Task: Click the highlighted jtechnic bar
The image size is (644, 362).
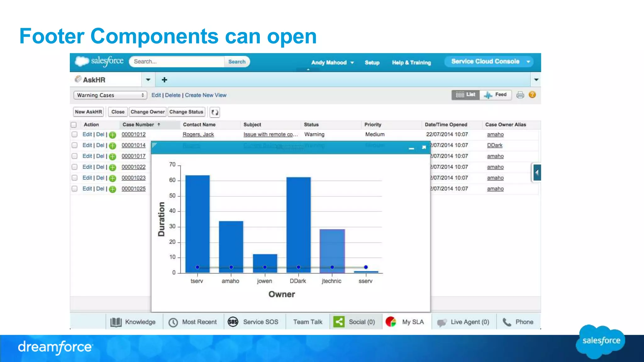Action: (x=332, y=251)
